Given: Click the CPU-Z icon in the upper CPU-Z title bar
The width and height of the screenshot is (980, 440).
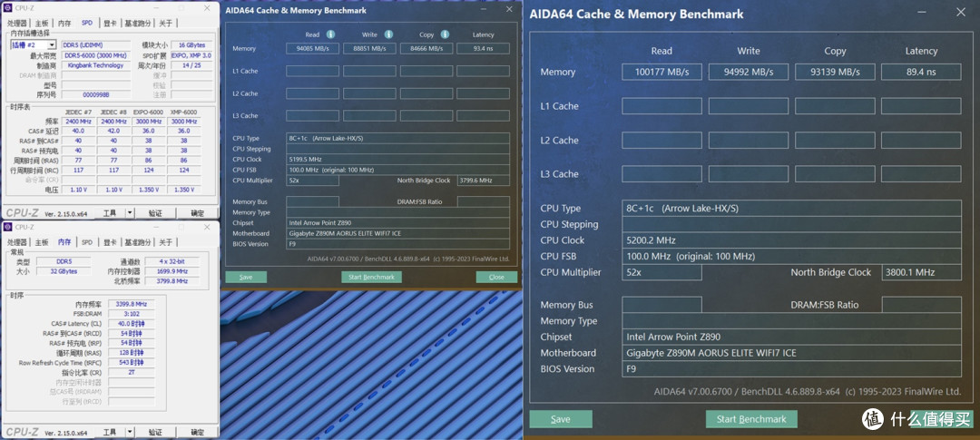Looking at the screenshot, I should pyautogui.click(x=7, y=7).
